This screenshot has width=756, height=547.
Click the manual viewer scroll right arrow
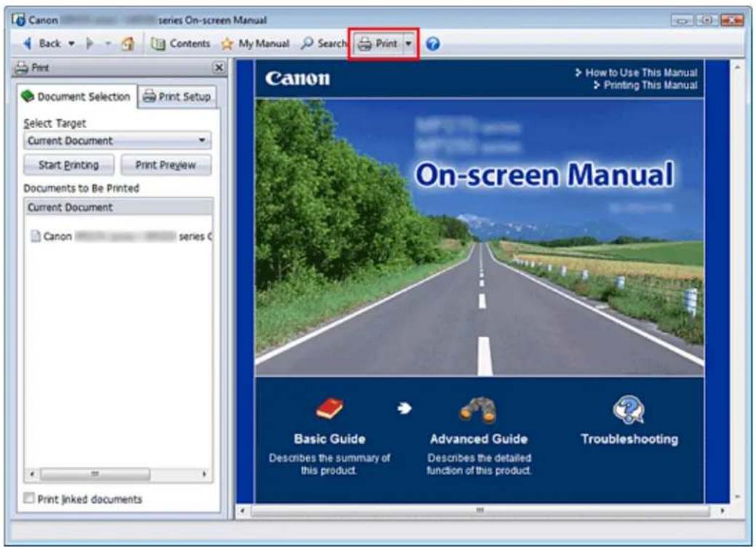pos(723,511)
